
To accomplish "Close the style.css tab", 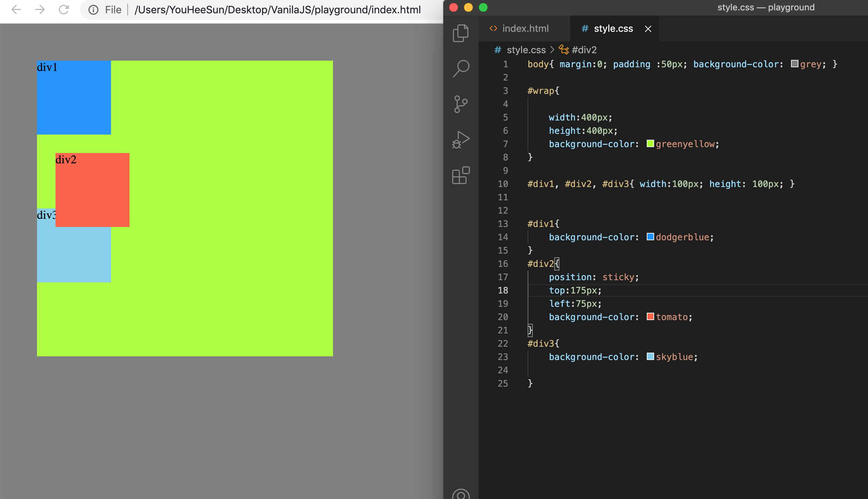I will tap(648, 29).
